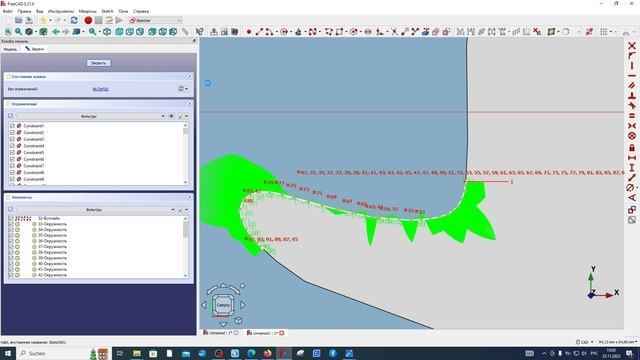Collapse the solver messages section
The width and height of the screenshot is (640, 360).
(190, 76)
